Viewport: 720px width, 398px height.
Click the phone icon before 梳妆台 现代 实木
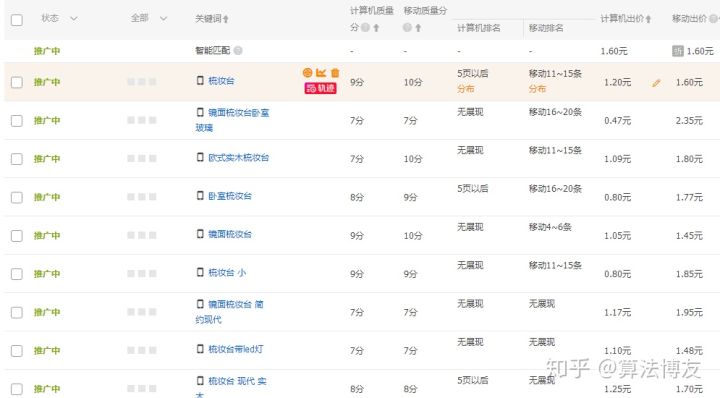[x=200, y=381]
